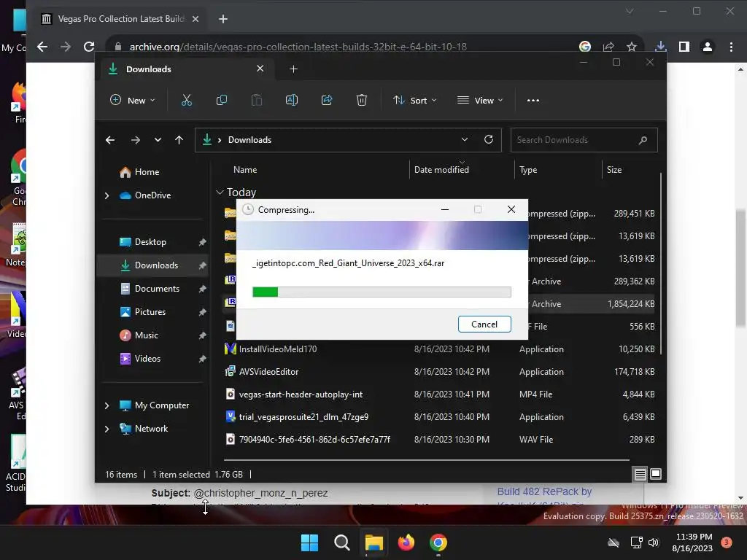
Task: Select the AVSVideoEditor file
Action: (268, 372)
